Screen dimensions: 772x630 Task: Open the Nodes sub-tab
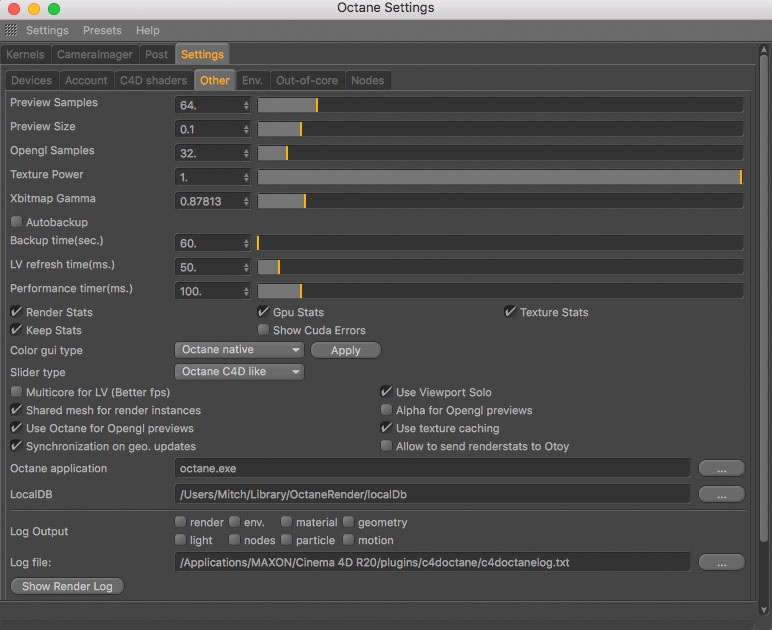click(x=368, y=81)
